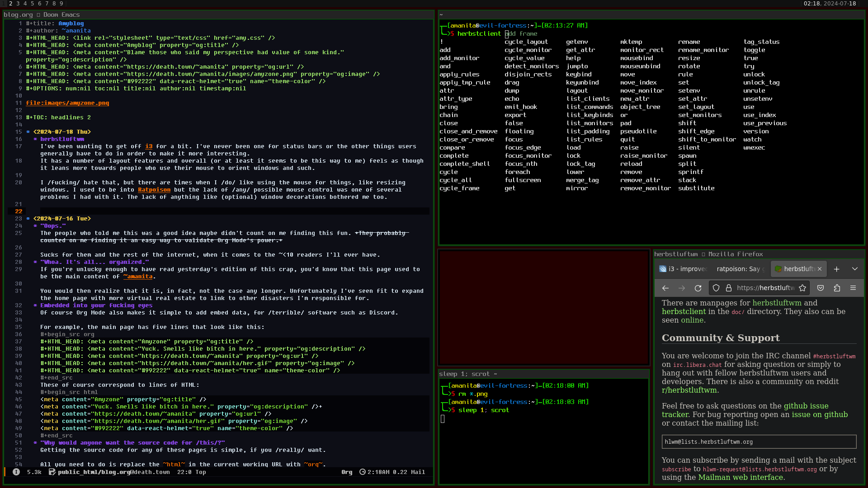Click mailing list address text box
Viewport: 868px width, 488px height.
coord(759,442)
